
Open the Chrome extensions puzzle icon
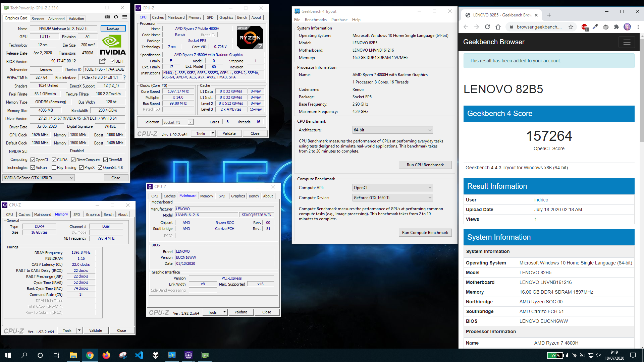[x=616, y=27]
